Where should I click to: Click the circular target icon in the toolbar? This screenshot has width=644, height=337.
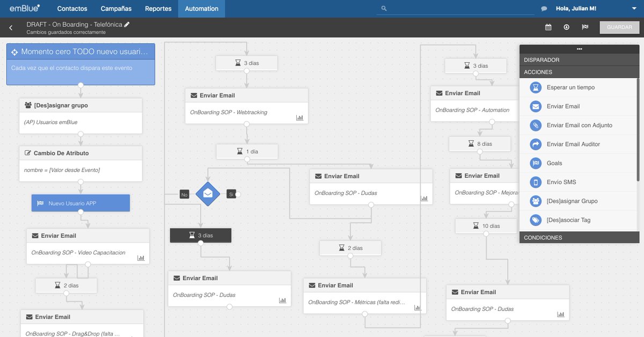(566, 27)
